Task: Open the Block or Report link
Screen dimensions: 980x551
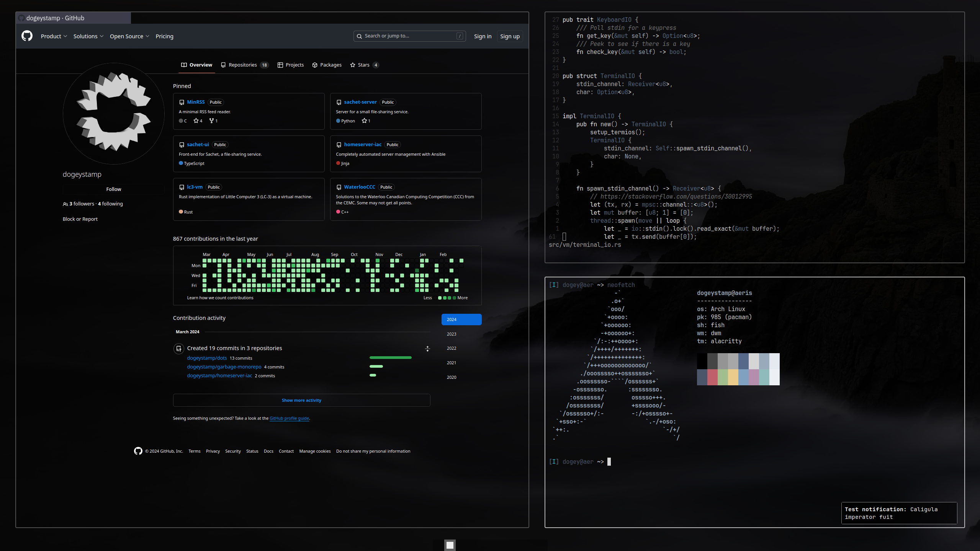Action: point(80,219)
